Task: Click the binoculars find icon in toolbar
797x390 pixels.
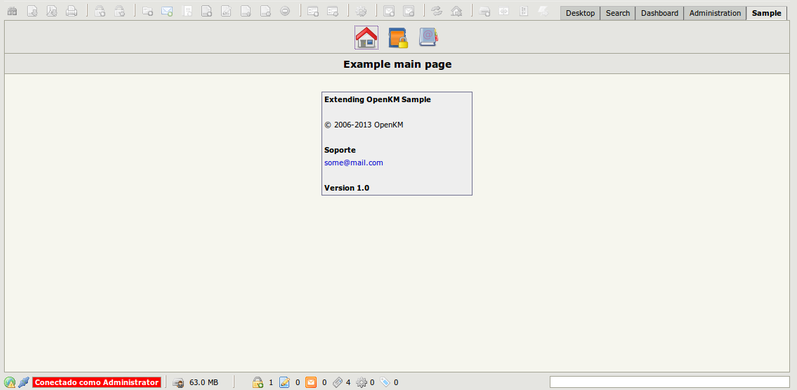Action: (x=12, y=11)
